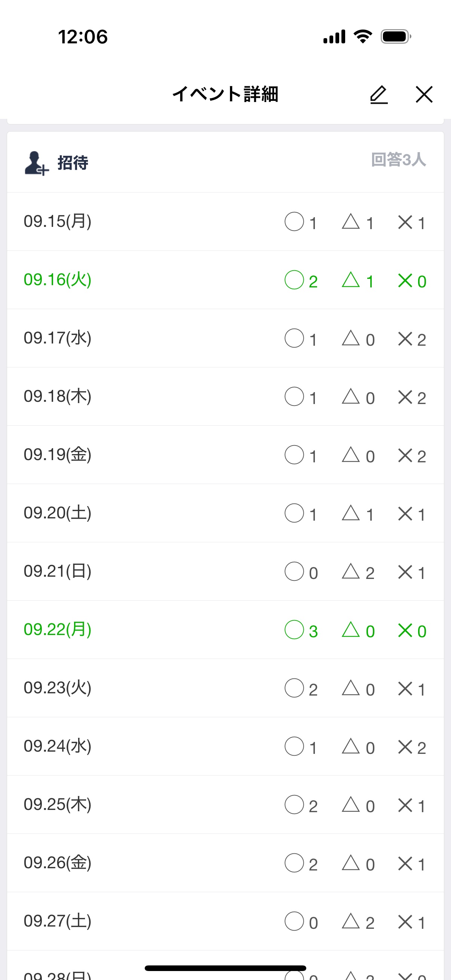451x980 pixels.
Task: Select the 09.19(金) date row
Action: click(58, 454)
